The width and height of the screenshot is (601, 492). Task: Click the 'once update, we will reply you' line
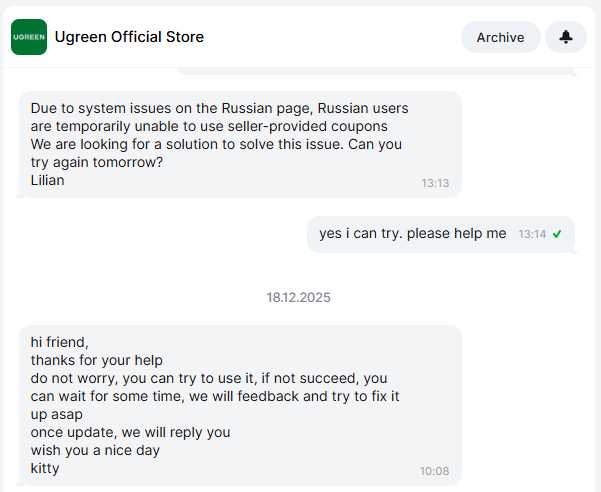click(x=130, y=432)
